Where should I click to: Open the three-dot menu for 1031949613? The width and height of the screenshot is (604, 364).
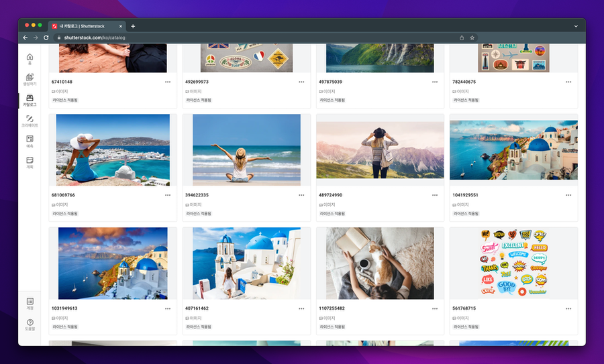tap(168, 308)
